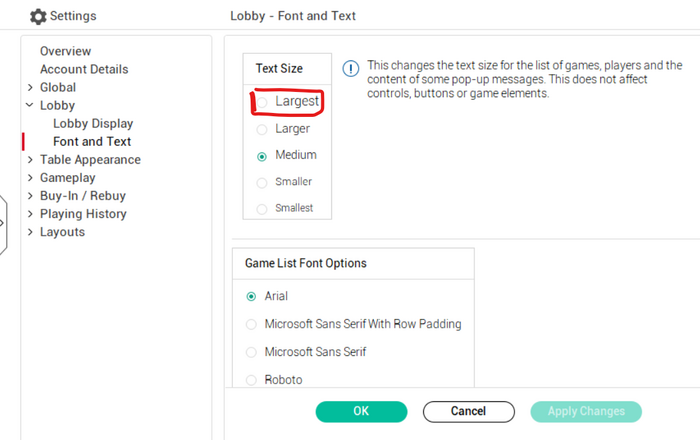Image resolution: width=700 pixels, height=440 pixels.
Task: Open Account Details in sidebar
Action: [84, 69]
